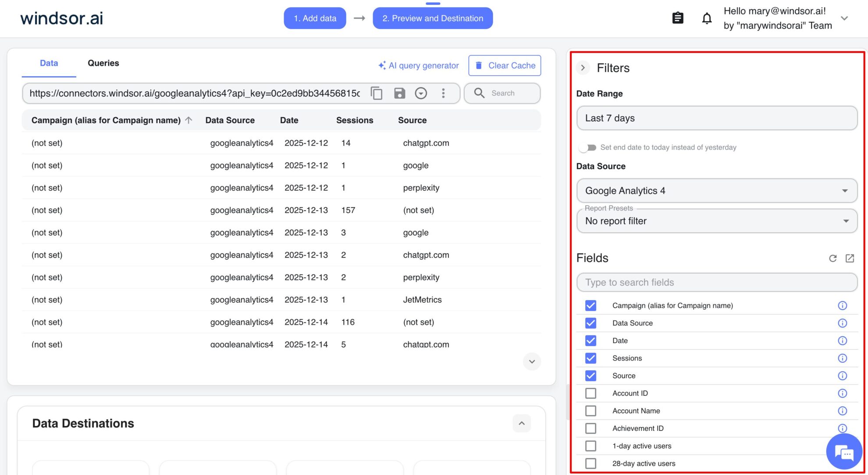Uncheck the Data Source field checkbox
Screen dimensions: 868x475
pyautogui.click(x=591, y=323)
